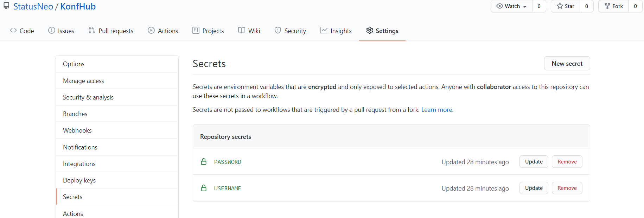Image resolution: width=644 pixels, height=218 pixels.
Task: Update the PASSWORD secret
Action: 534,162
